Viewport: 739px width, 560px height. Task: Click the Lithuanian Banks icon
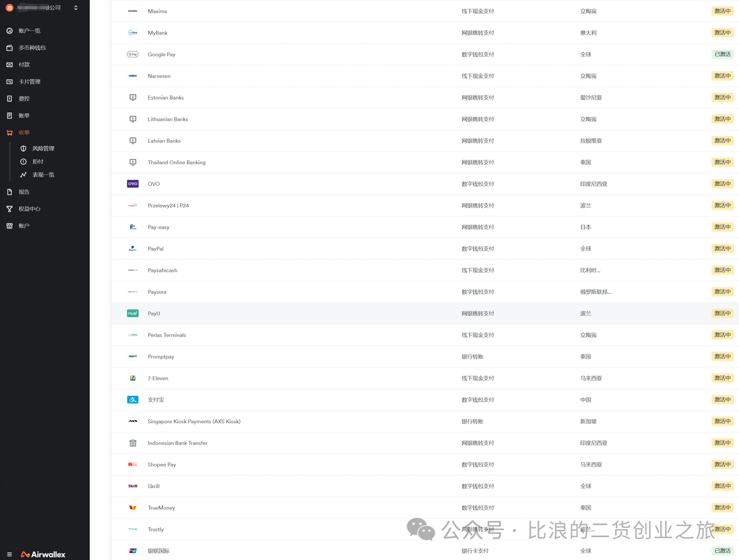[133, 119]
